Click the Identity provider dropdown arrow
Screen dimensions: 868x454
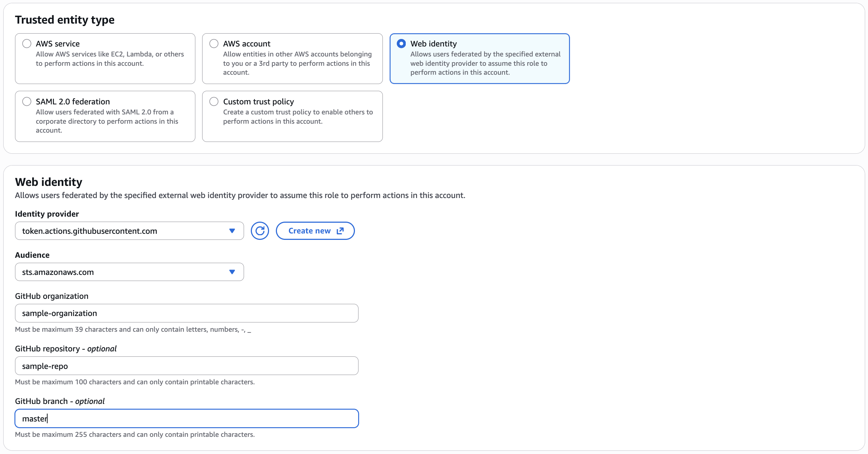(x=232, y=231)
